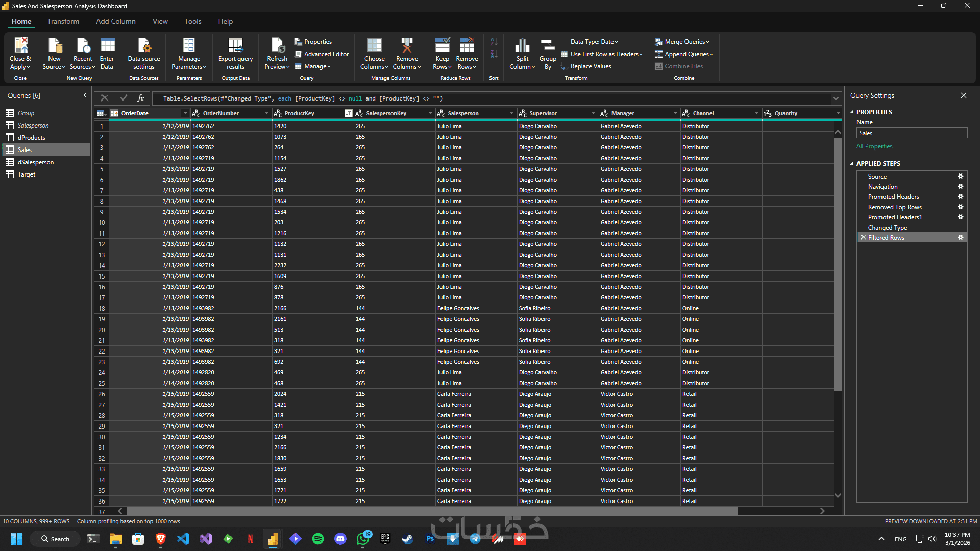Click the query Name input field
The image size is (980, 551).
tap(912, 133)
